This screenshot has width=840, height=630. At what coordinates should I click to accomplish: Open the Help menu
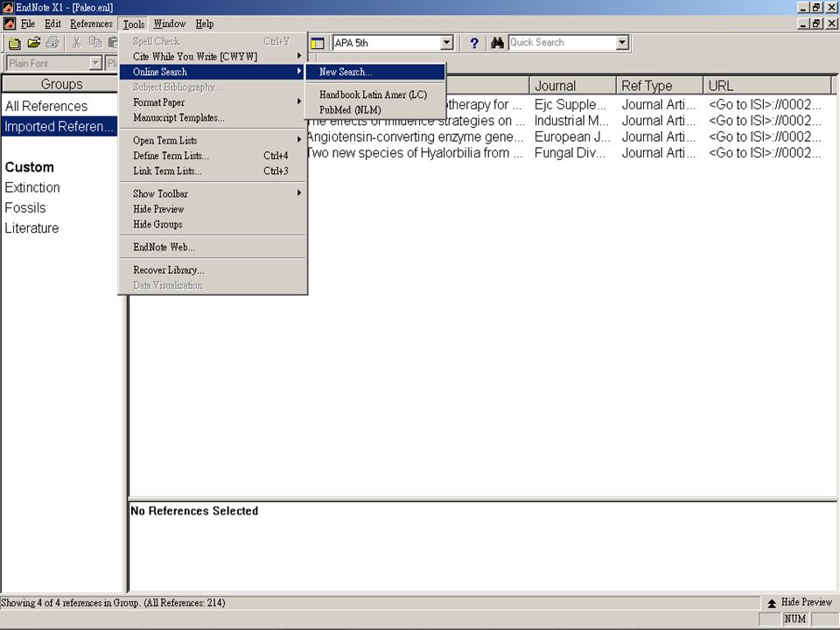coord(204,24)
